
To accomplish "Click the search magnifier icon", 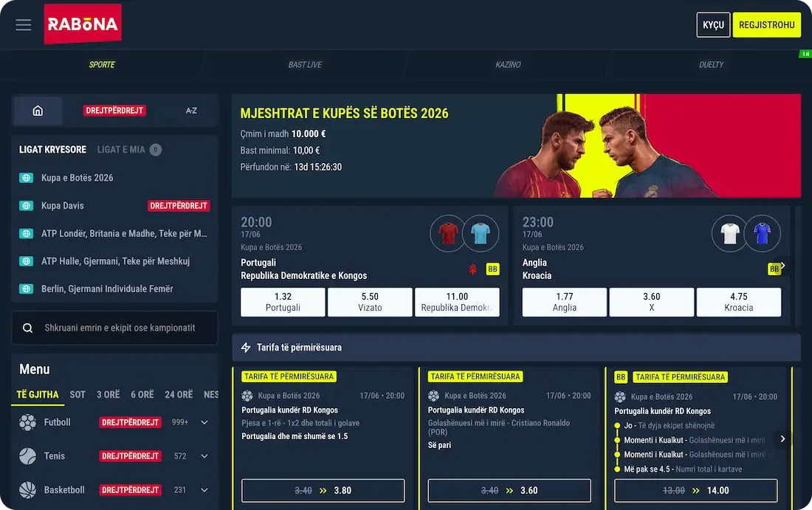I will pyautogui.click(x=28, y=328).
